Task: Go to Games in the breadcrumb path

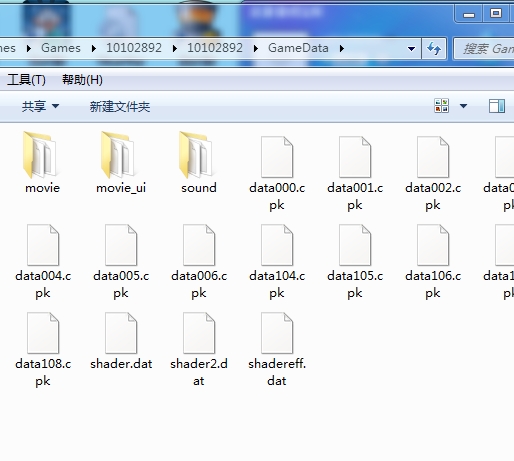Action: pos(61,48)
